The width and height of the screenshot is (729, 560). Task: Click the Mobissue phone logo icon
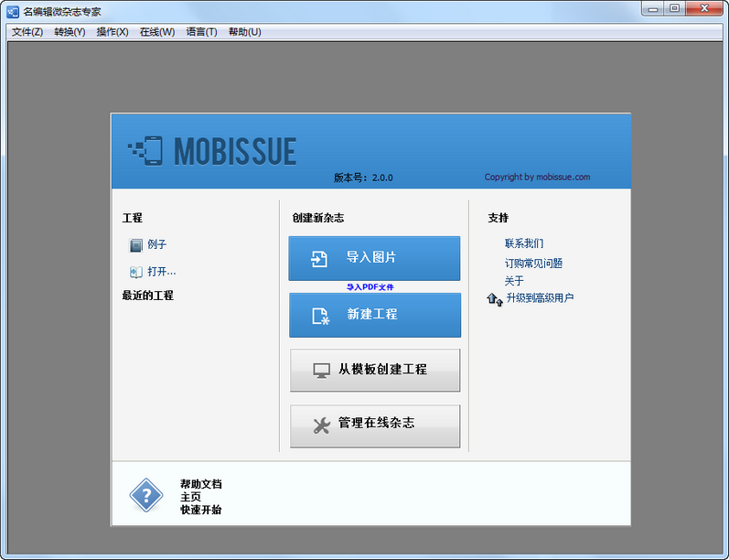(x=145, y=151)
